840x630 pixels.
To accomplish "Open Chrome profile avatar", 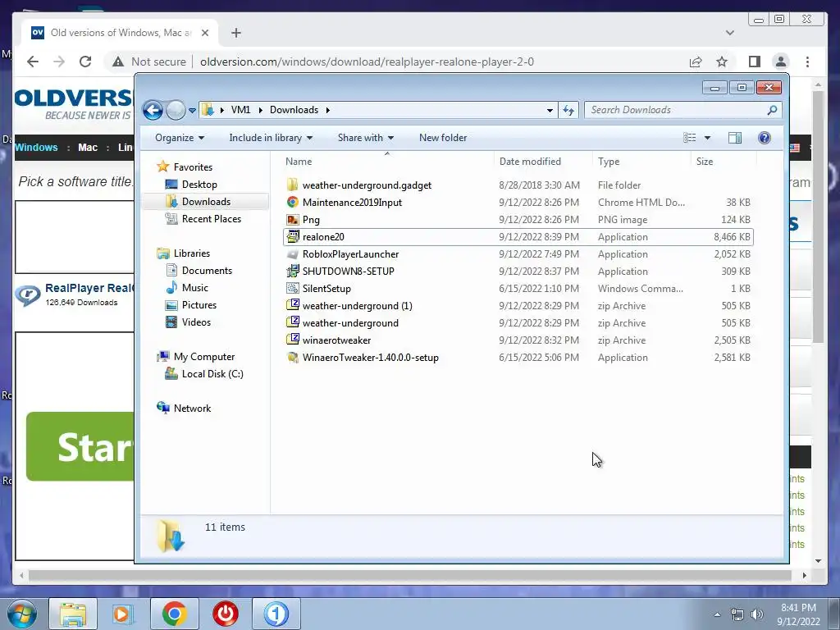I will (781, 62).
